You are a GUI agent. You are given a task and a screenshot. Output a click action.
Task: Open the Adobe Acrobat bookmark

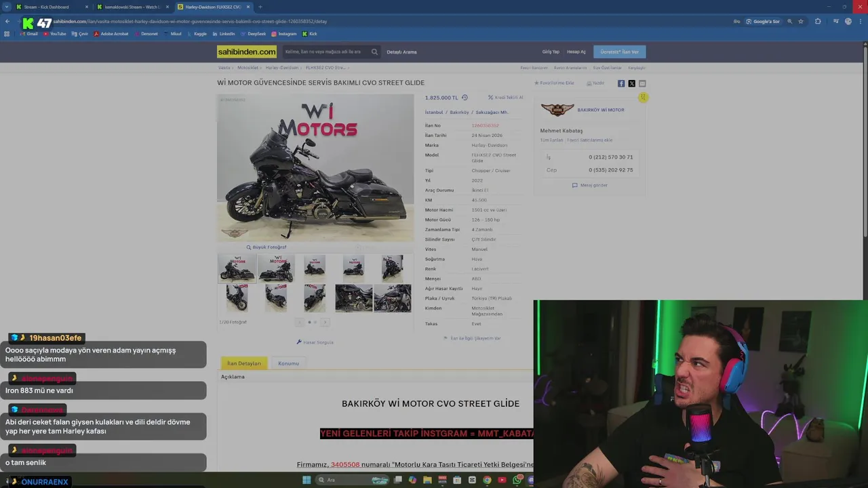[111, 34]
